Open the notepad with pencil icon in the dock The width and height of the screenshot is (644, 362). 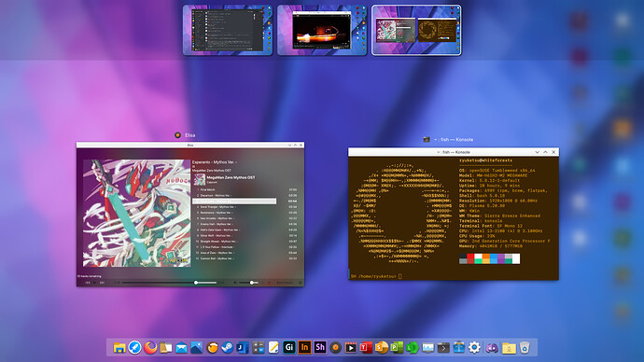tap(273, 348)
